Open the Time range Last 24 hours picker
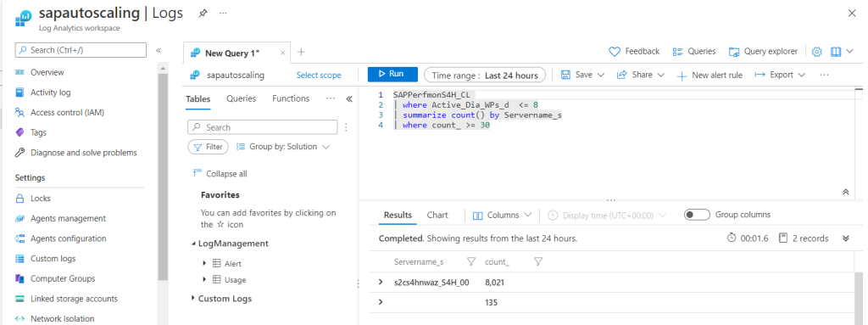Viewport: 868px width, 325px height. 484,75
